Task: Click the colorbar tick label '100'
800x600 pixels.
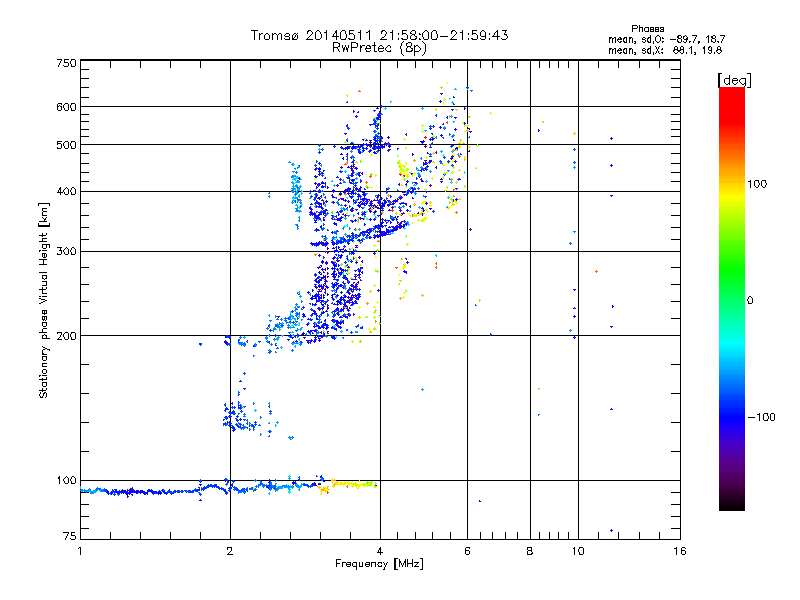Action: click(757, 184)
